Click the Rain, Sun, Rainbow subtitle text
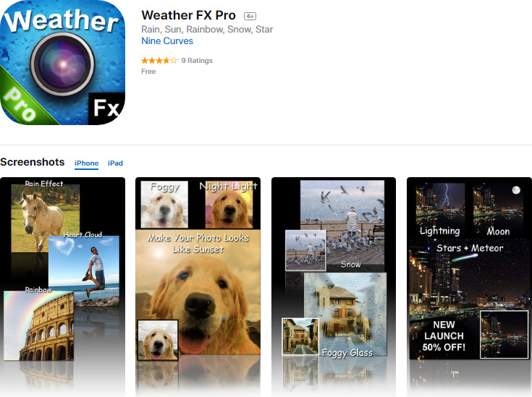Viewport: 532px width, 397px height. (x=207, y=30)
